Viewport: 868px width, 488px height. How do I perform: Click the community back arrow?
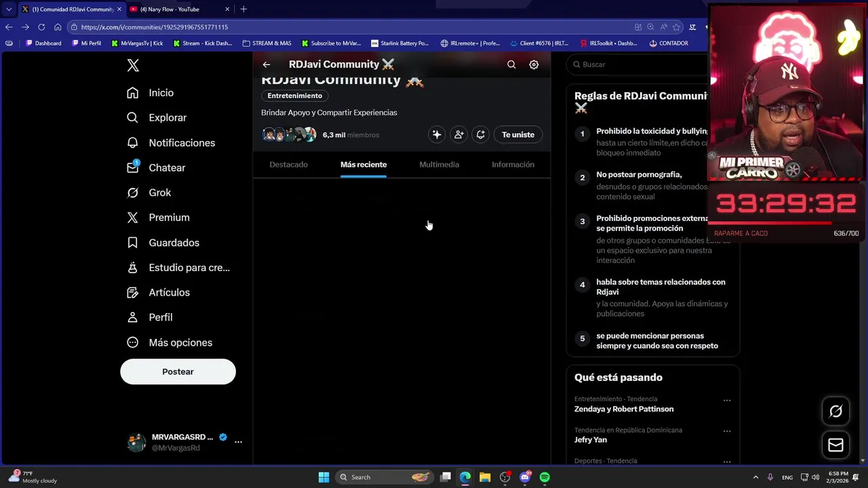click(x=267, y=64)
